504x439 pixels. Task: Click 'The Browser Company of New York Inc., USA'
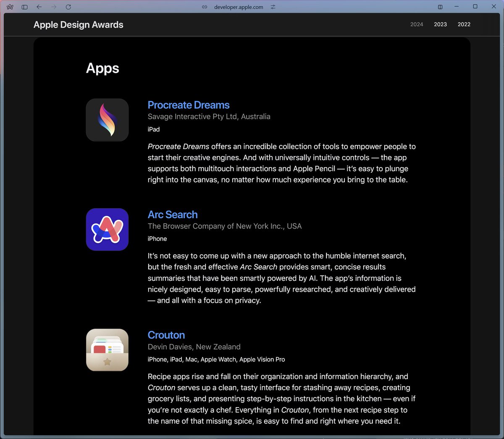(225, 226)
